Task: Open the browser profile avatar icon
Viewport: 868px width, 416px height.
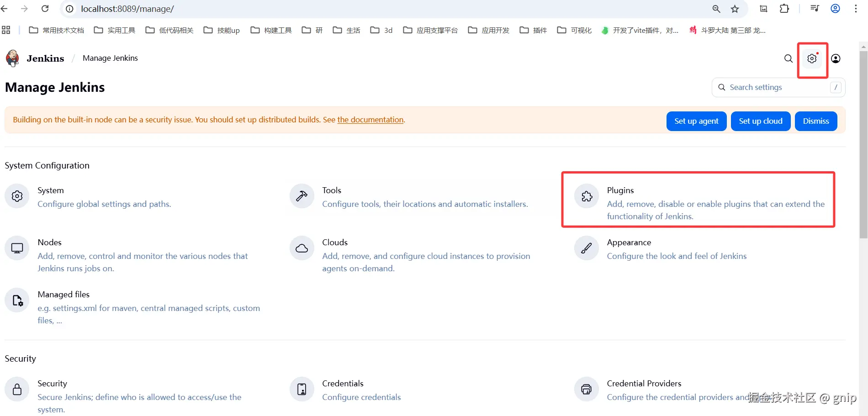Action: click(x=836, y=9)
